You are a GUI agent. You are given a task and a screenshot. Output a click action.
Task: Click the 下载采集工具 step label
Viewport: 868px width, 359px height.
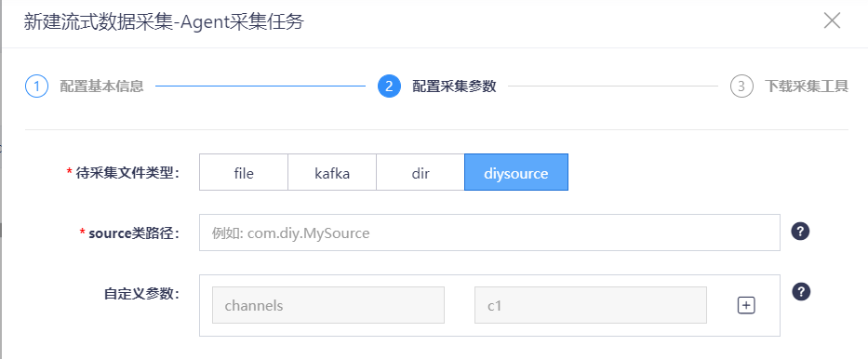(x=807, y=86)
